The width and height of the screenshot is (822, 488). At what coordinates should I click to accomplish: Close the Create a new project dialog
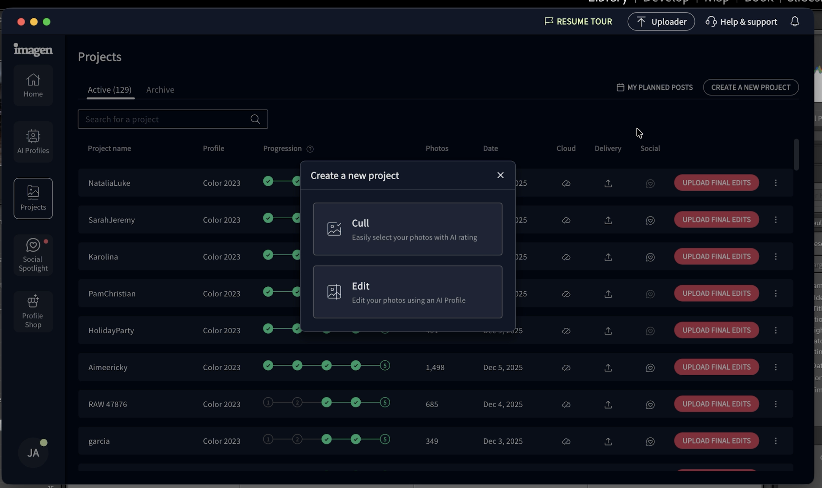[x=500, y=175]
